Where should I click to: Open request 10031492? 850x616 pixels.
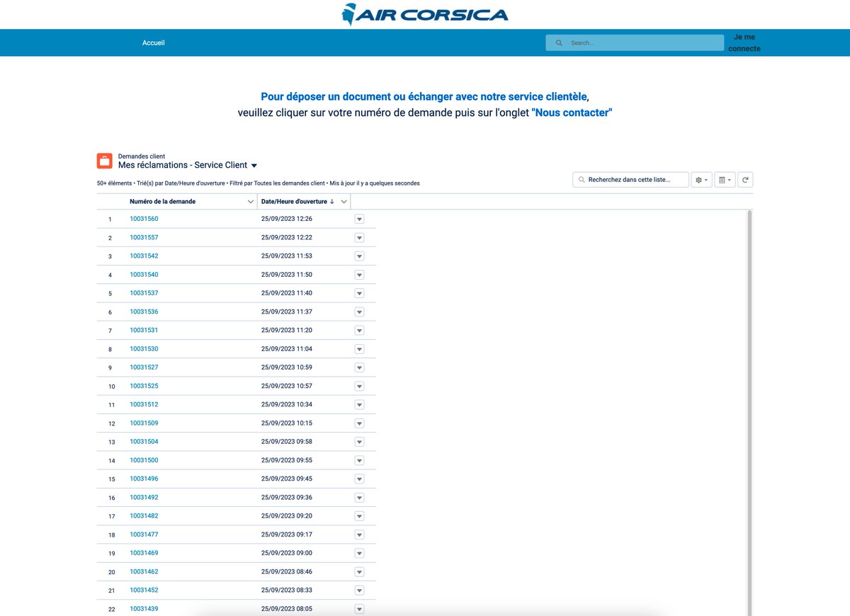point(144,497)
